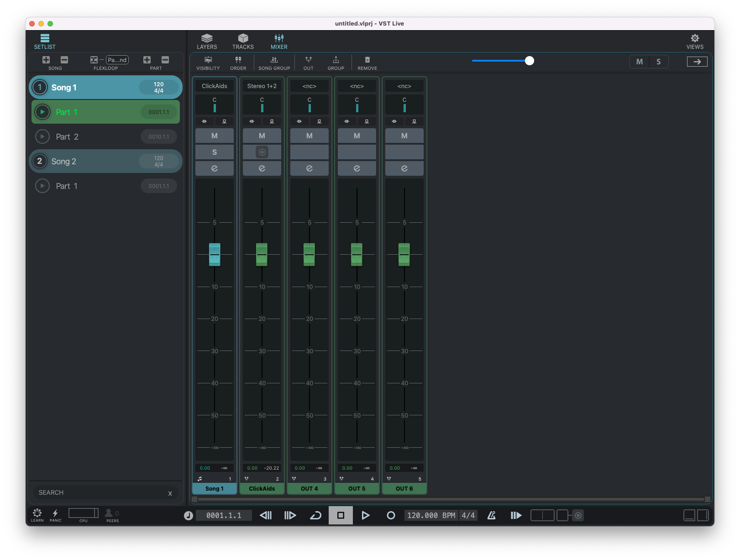Viewport: 740px width, 560px height.
Task: Solo the Song 1 channel strip
Action: pyautogui.click(x=214, y=152)
